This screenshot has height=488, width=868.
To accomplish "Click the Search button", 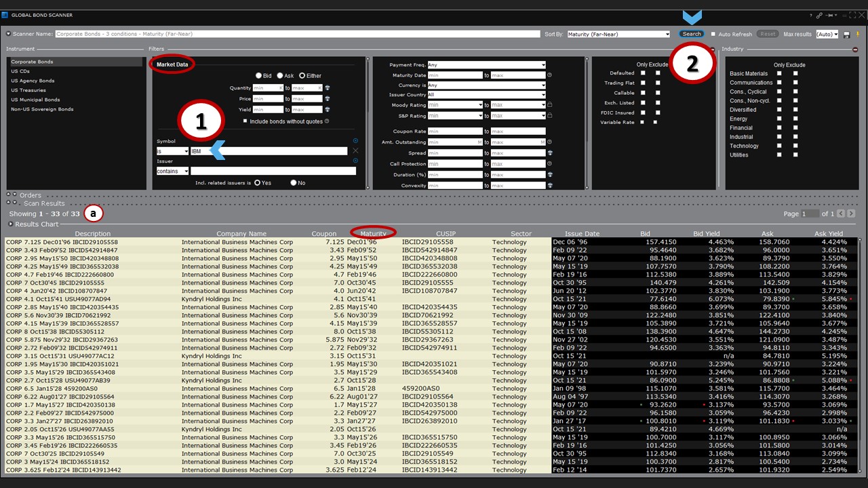I will [692, 34].
